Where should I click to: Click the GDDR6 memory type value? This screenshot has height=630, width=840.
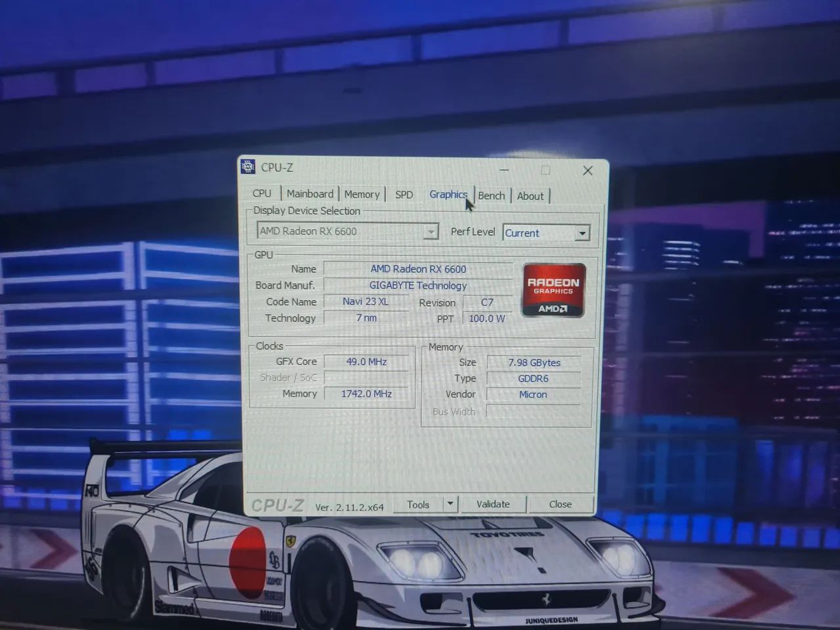point(534,379)
